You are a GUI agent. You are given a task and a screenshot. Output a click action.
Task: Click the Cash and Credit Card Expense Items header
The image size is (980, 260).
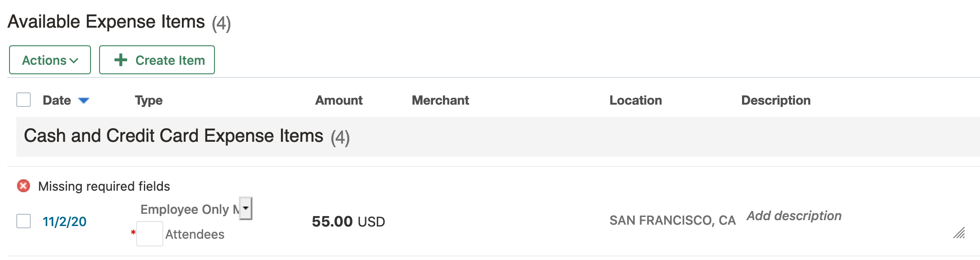[174, 136]
